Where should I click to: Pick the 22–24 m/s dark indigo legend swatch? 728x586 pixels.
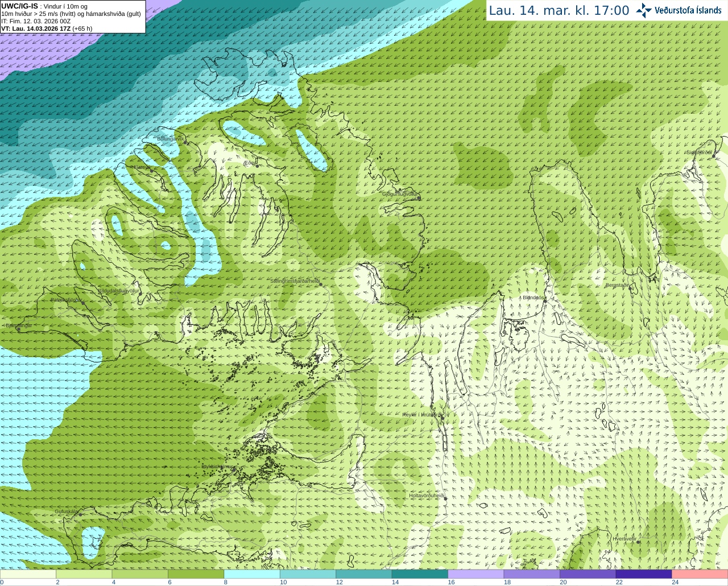[x=644, y=574]
